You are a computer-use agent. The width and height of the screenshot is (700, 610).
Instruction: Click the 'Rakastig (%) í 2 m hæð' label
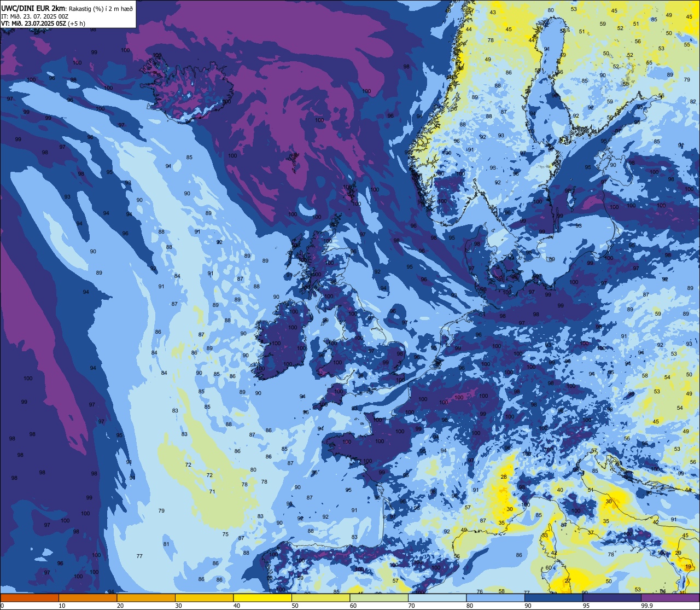click(x=101, y=8)
